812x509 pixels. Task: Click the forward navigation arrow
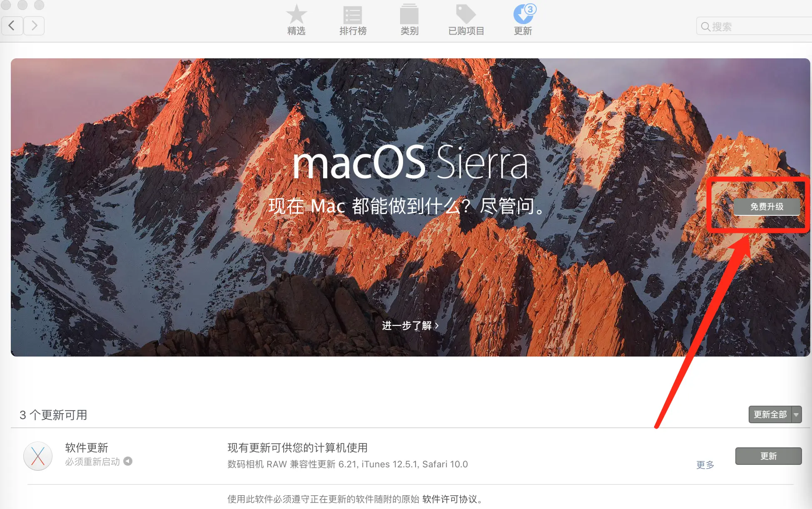click(x=34, y=26)
